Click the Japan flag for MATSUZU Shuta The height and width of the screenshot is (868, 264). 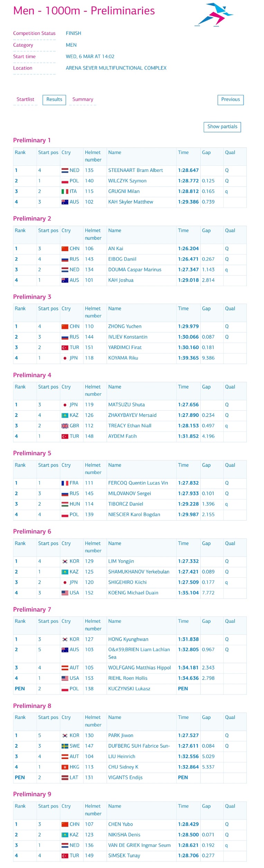pyautogui.click(x=65, y=405)
